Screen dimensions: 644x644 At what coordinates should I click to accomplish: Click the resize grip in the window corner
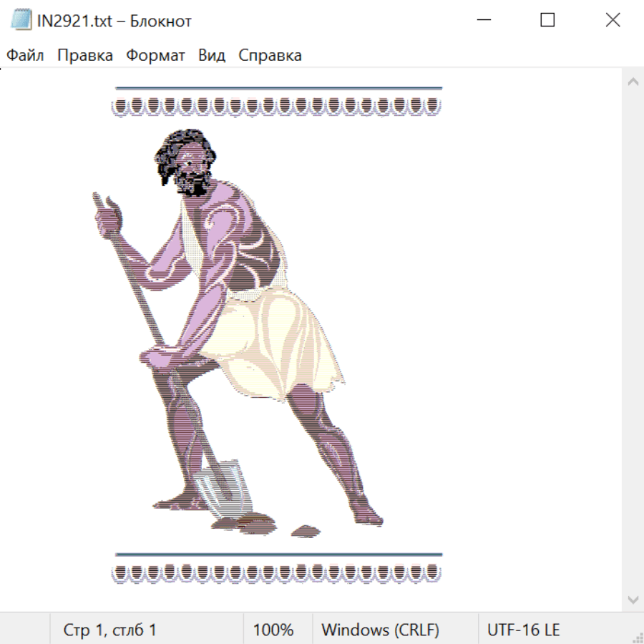pyautogui.click(x=637, y=637)
